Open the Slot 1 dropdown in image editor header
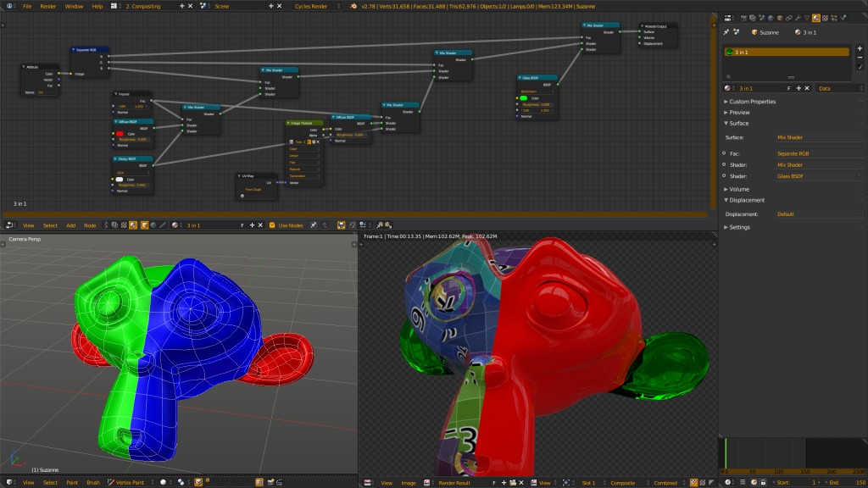The height and width of the screenshot is (488, 868). [x=589, y=482]
